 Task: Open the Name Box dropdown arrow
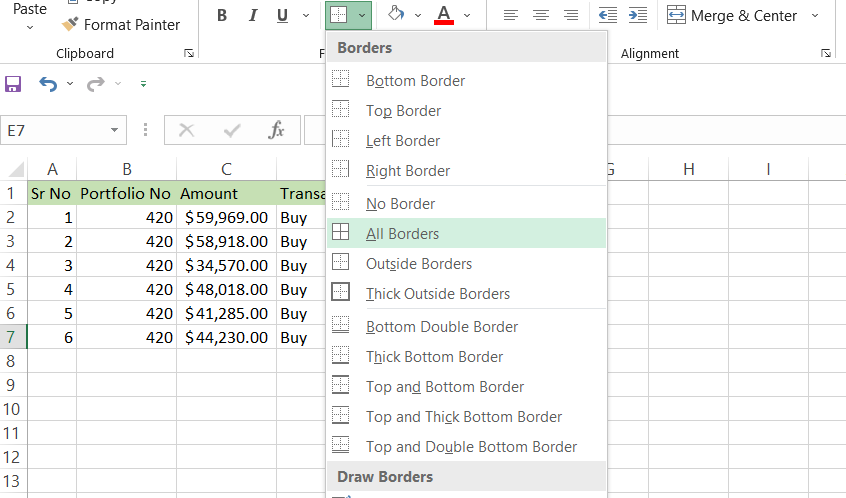point(115,130)
